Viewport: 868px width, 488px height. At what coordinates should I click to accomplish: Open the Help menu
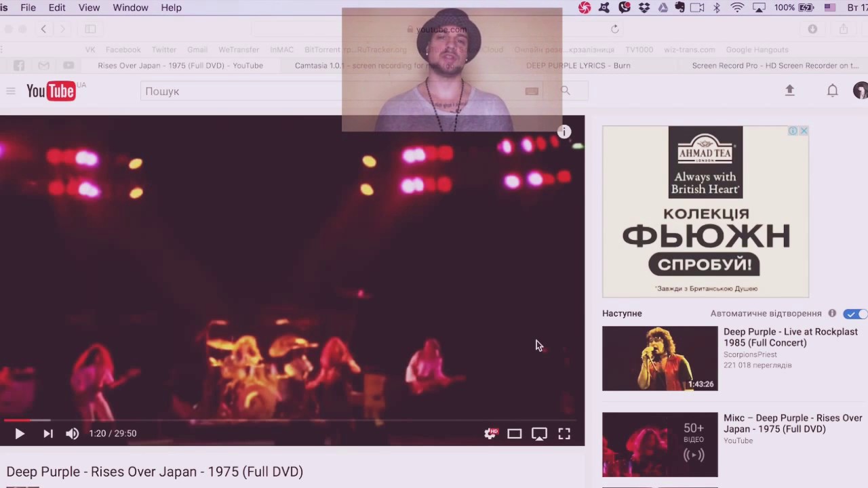[171, 7]
